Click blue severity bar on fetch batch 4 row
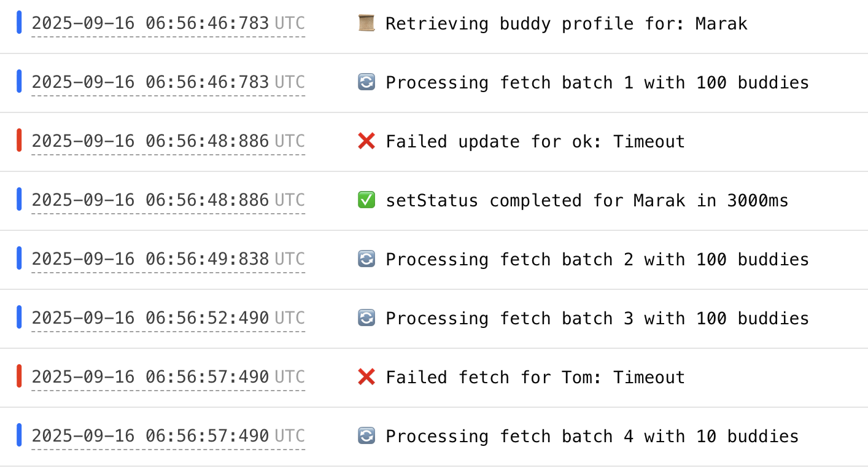The image size is (868, 468). click(x=19, y=435)
